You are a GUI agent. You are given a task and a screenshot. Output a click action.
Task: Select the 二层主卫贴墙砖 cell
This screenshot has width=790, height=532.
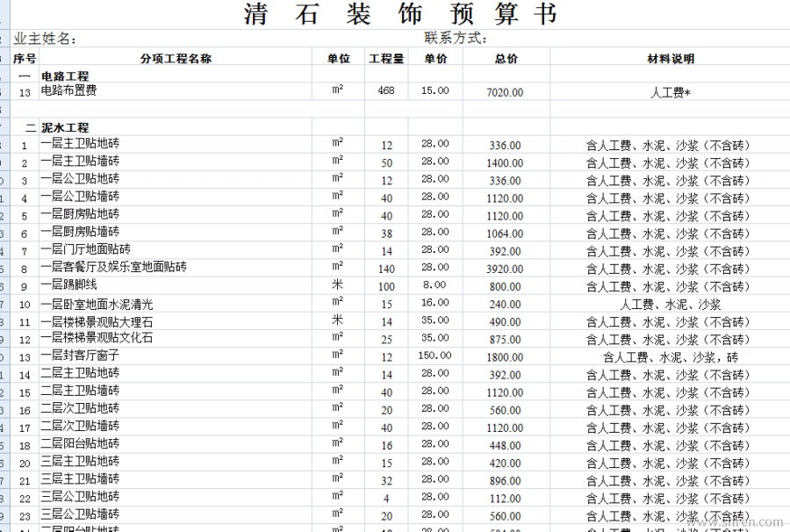[x=176, y=392]
